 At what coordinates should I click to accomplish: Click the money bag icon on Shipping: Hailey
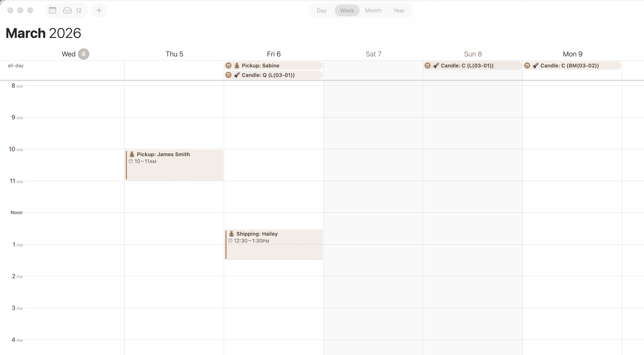tap(231, 234)
